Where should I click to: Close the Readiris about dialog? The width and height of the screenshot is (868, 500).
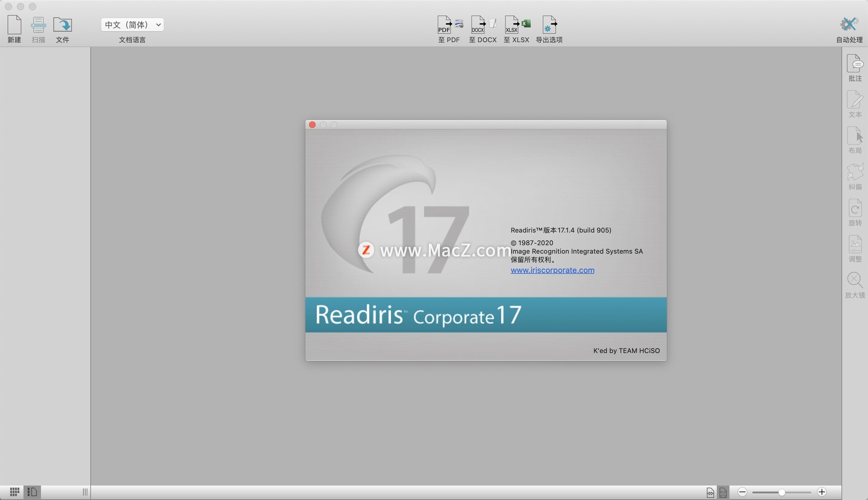(312, 125)
